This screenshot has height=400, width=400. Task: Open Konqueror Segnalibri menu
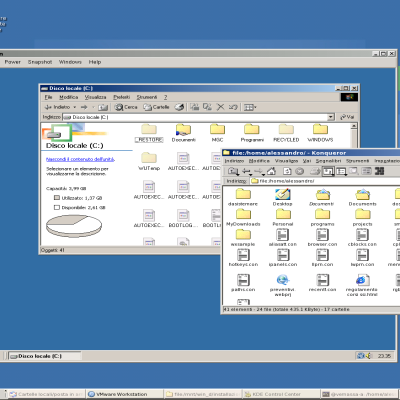328,161
